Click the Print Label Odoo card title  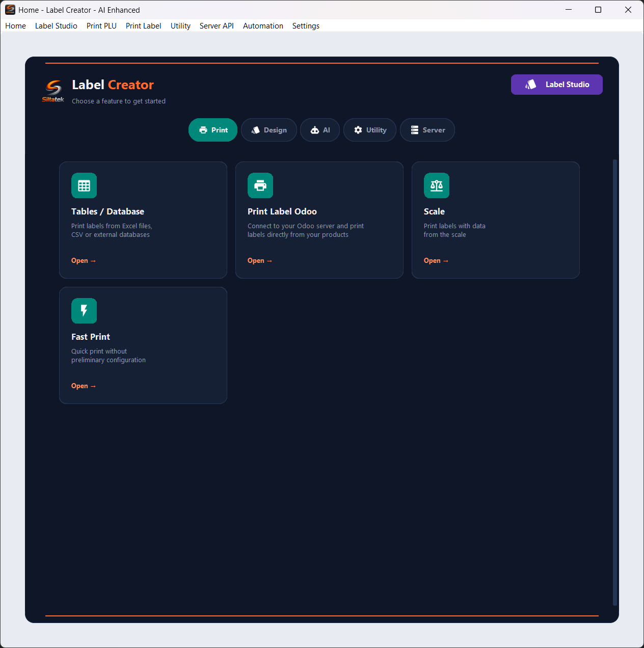282,211
